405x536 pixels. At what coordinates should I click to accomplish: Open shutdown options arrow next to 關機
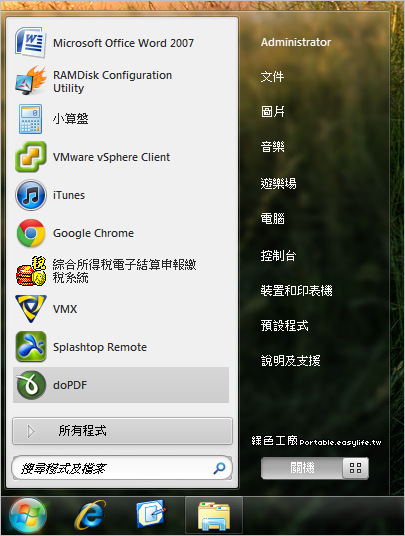pyautogui.click(x=355, y=468)
